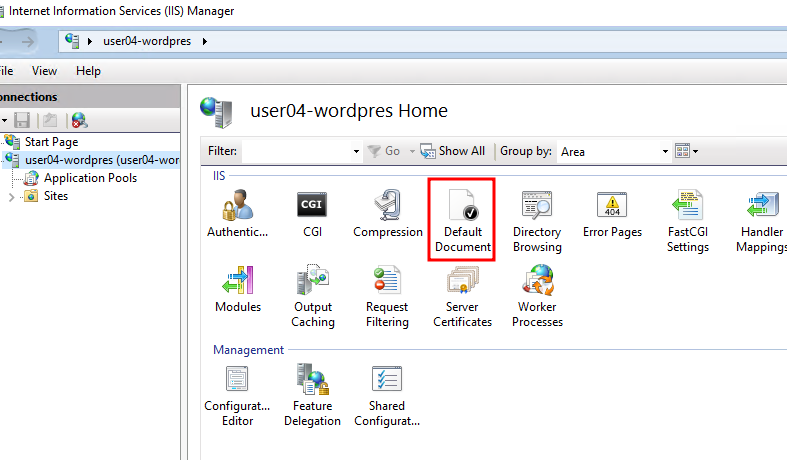Expand the Sites tree node
The image size is (787, 460).
point(11,197)
